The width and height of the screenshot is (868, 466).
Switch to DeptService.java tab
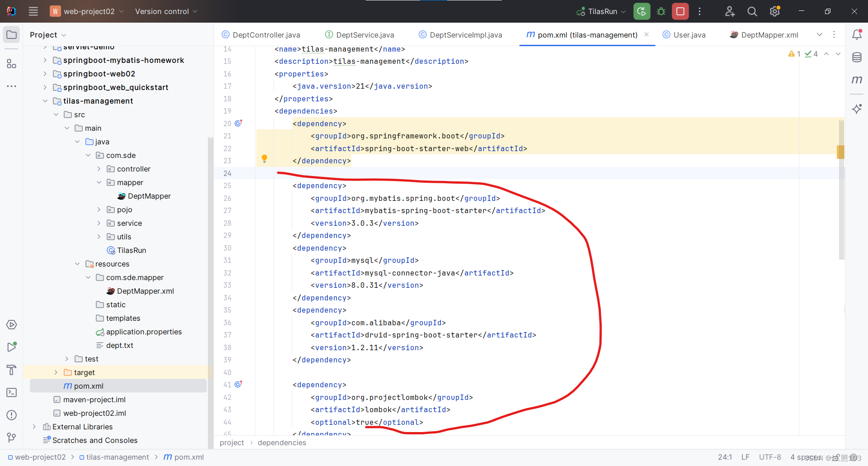point(360,35)
